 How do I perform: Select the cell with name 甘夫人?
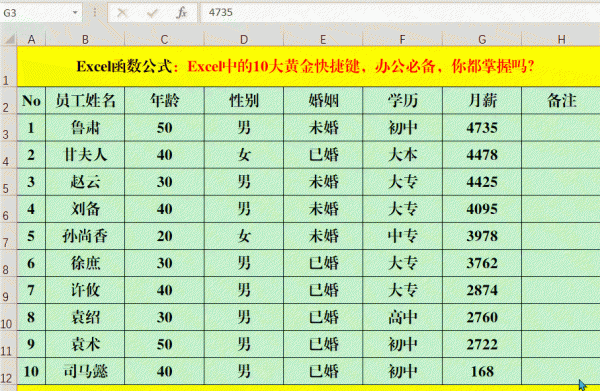(x=85, y=155)
